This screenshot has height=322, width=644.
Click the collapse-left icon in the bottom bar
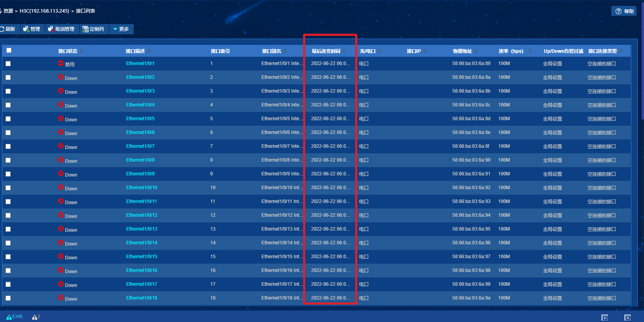(x=605, y=317)
